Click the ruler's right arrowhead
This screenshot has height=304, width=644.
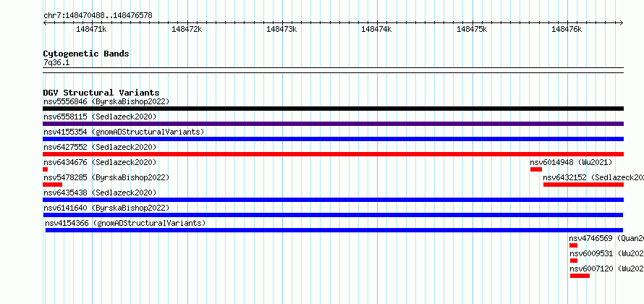[622, 23]
